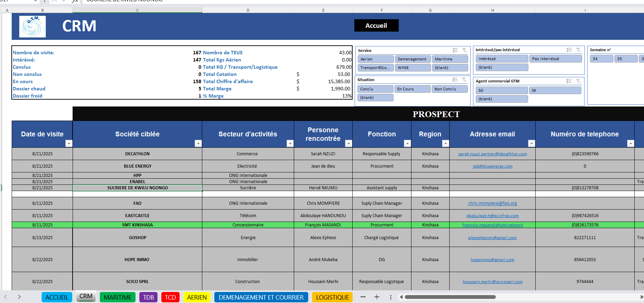Add a new sheet with plus icon
Image resolution: width=644 pixels, height=303 pixels.
point(377,297)
